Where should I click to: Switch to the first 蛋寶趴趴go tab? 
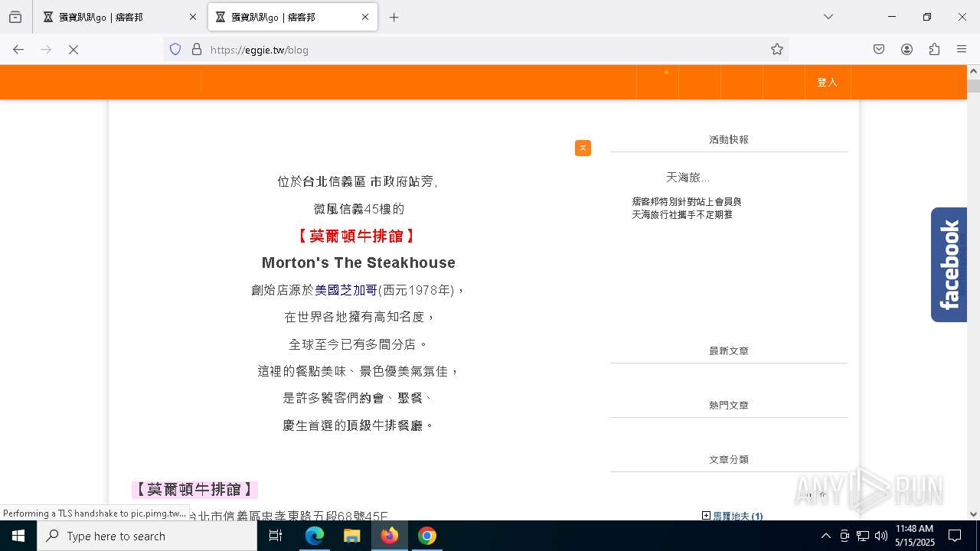click(119, 17)
